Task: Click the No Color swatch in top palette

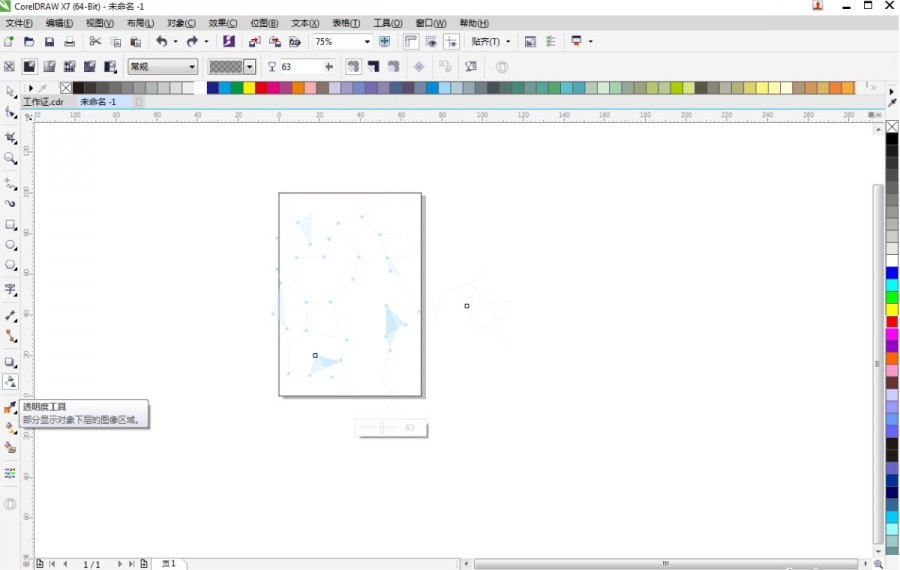Action: (66, 88)
